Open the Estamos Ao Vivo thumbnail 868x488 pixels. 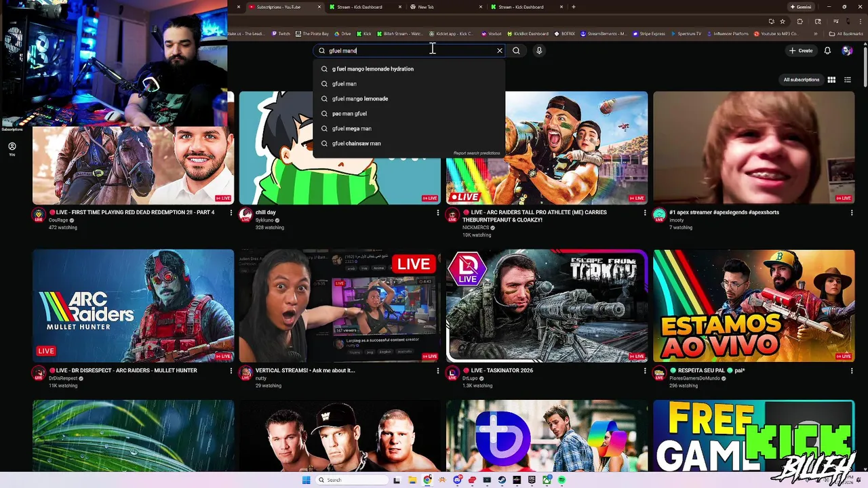pos(754,306)
